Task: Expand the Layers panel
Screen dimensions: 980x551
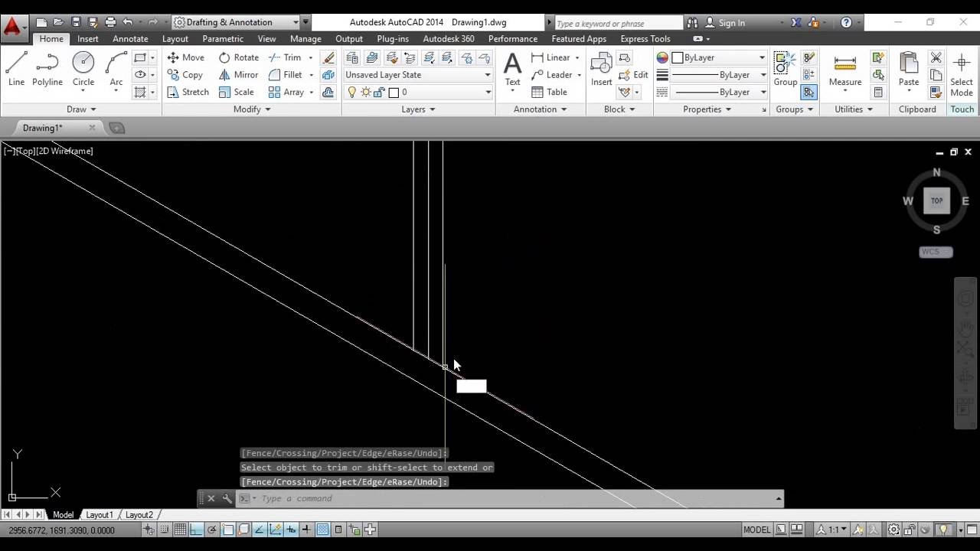Action: click(x=418, y=109)
